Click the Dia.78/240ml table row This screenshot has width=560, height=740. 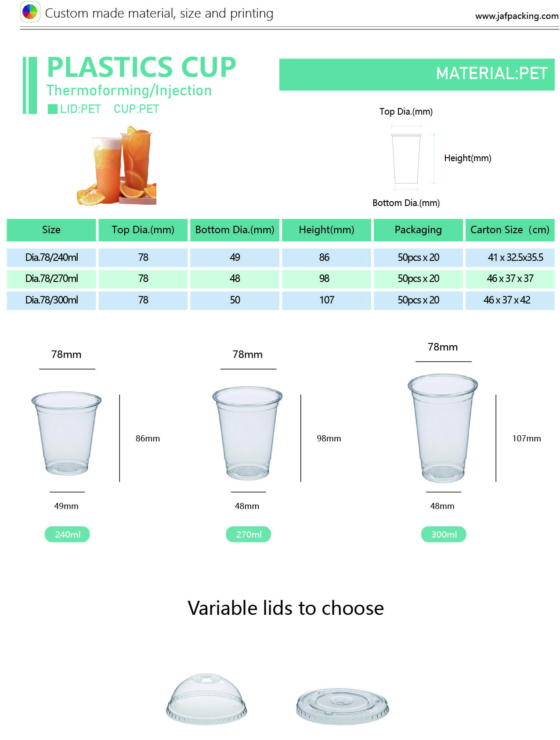tap(281, 257)
